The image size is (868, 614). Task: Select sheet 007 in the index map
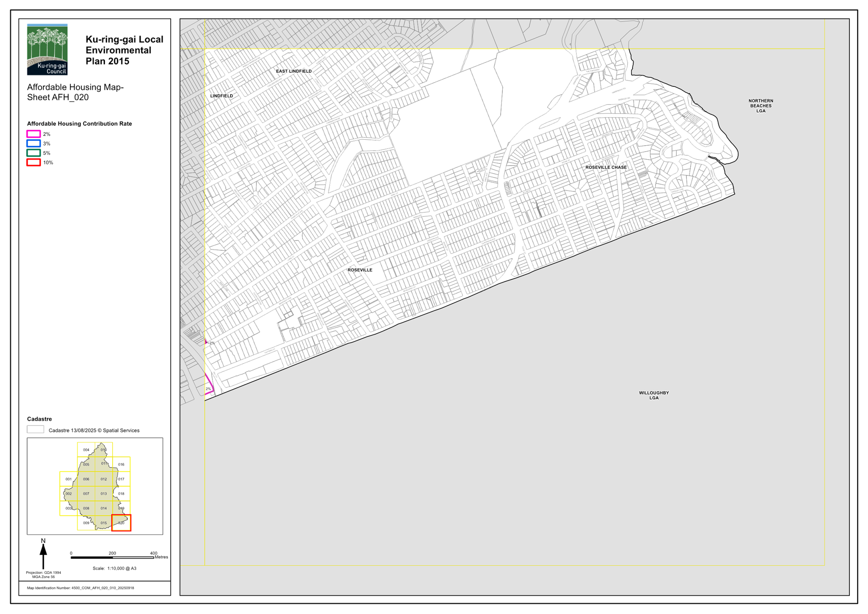[x=86, y=494]
